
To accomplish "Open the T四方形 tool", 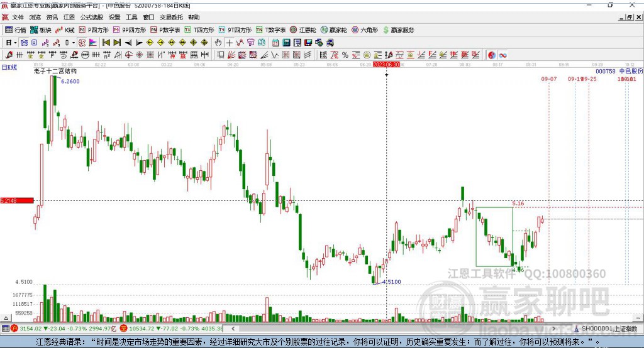I will click(199, 30).
